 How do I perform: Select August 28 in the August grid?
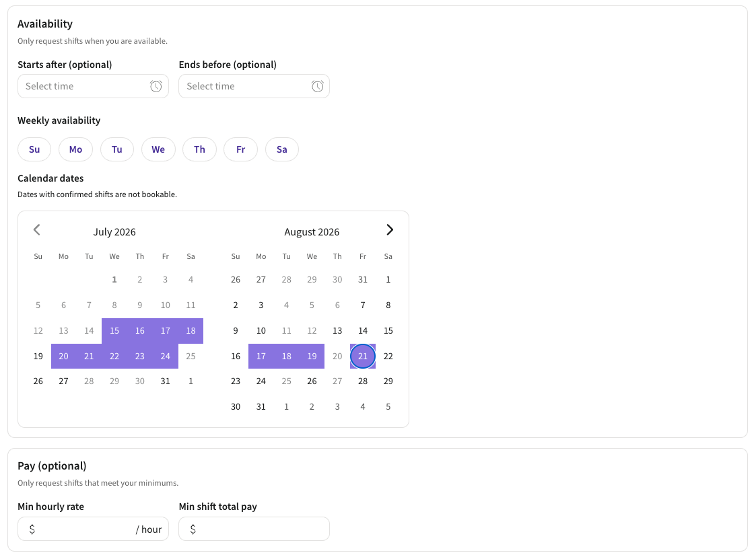tap(363, 381)
